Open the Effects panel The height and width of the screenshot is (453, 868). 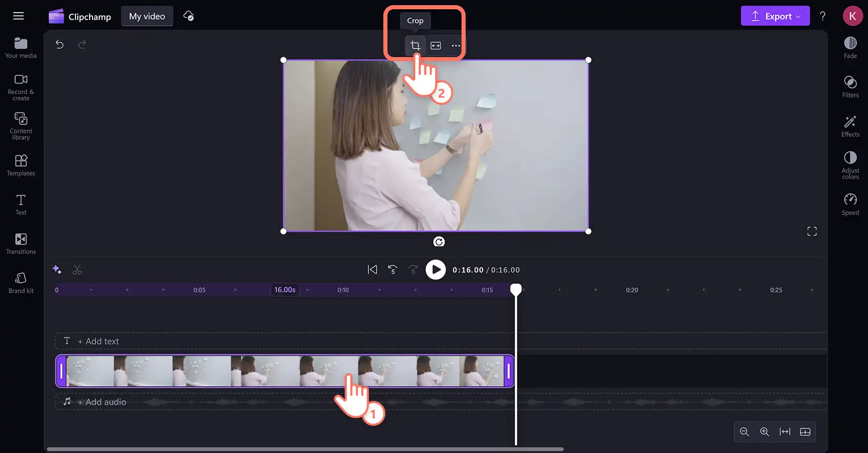[851, 126]
